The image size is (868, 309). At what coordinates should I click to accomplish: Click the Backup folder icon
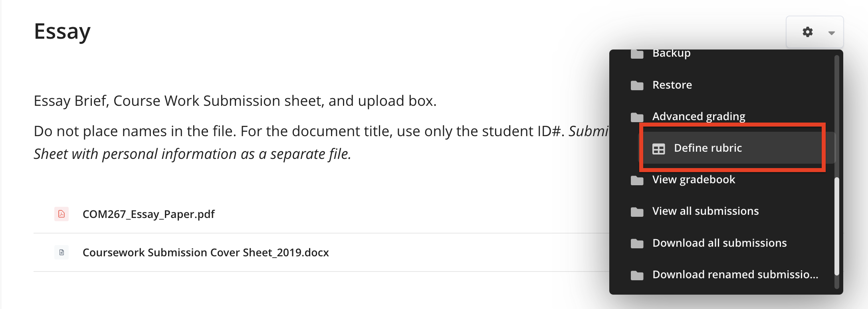click(637, 53)
